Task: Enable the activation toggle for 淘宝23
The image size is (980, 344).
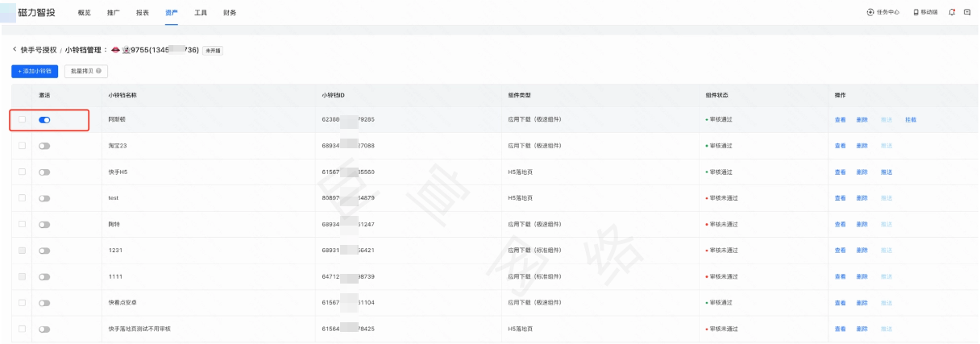Action: (x=44, y=146)
